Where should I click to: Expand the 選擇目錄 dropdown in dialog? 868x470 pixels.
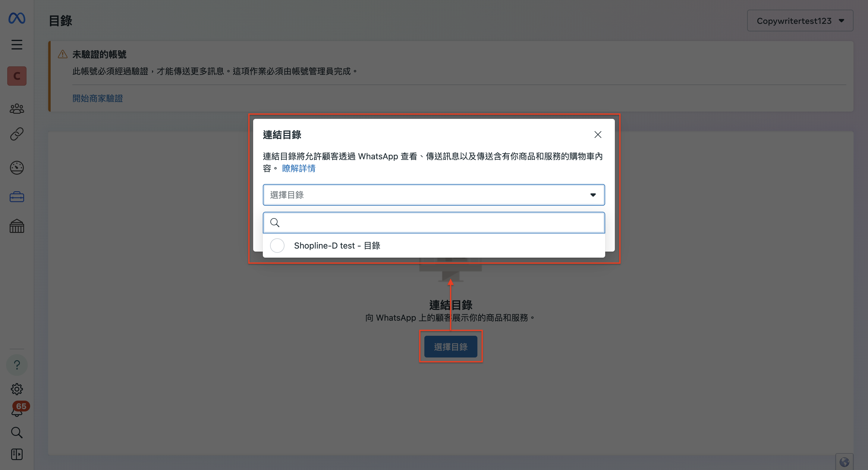434,195
